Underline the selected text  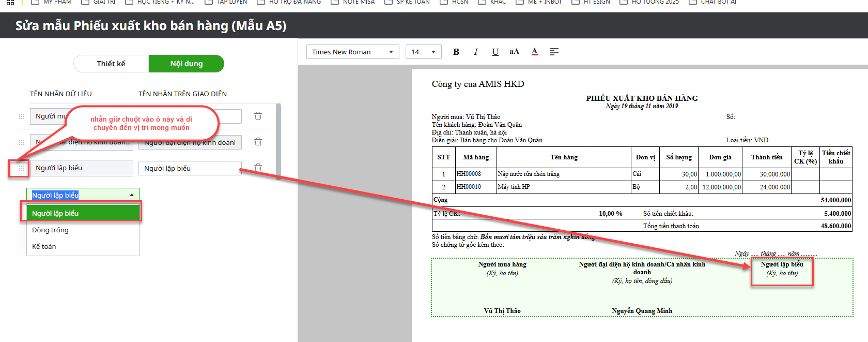coord(495,52)
